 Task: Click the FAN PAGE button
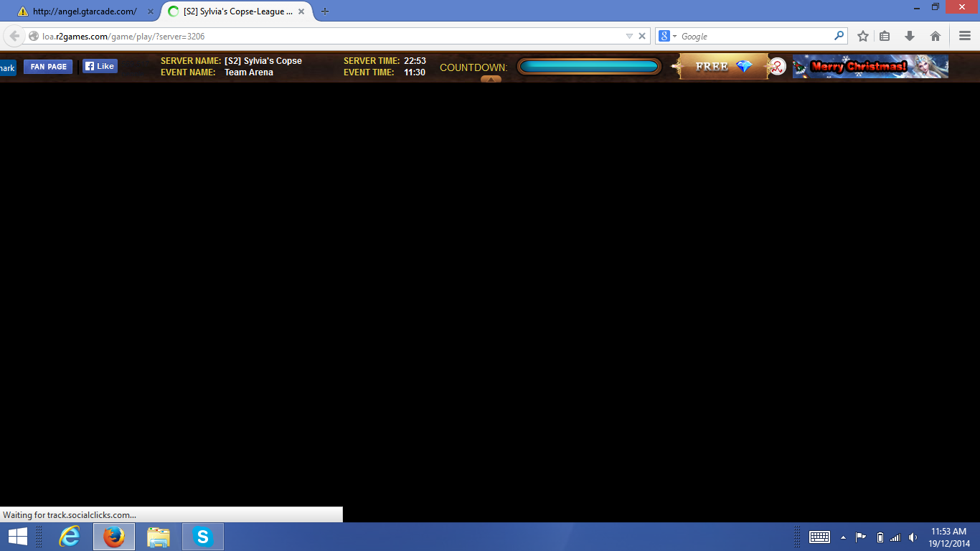[48, 67]
